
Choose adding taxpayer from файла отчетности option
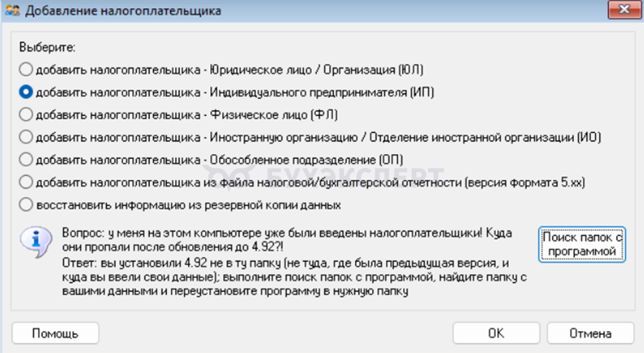pos(27,181)
